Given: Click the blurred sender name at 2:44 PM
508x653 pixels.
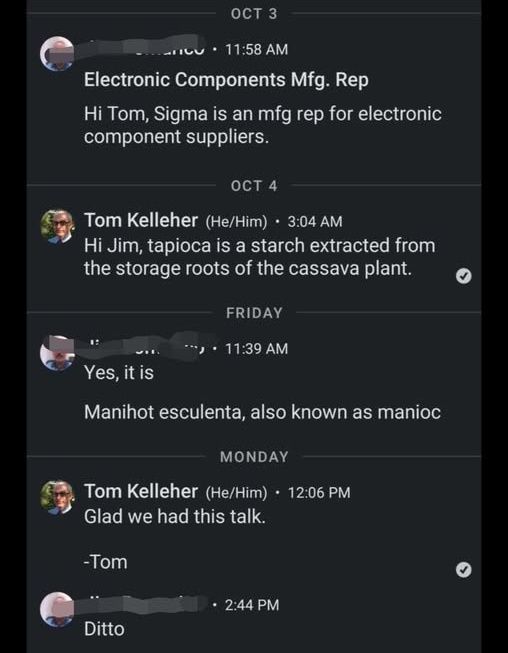Looking at the screenshot, I should point(145,605).
